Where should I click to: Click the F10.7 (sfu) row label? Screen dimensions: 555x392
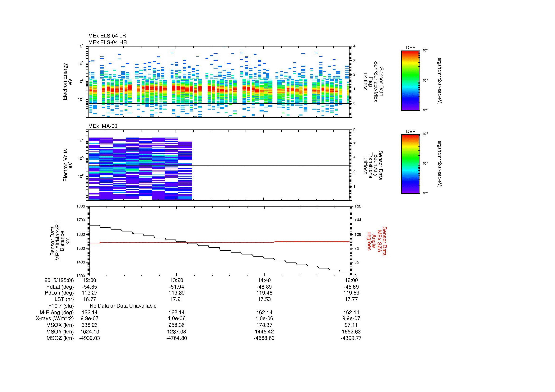[x=61, y=306]
